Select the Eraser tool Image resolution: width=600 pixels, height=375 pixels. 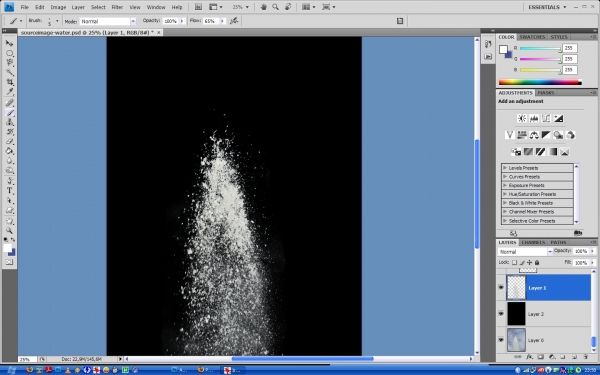tap(10, 141)
